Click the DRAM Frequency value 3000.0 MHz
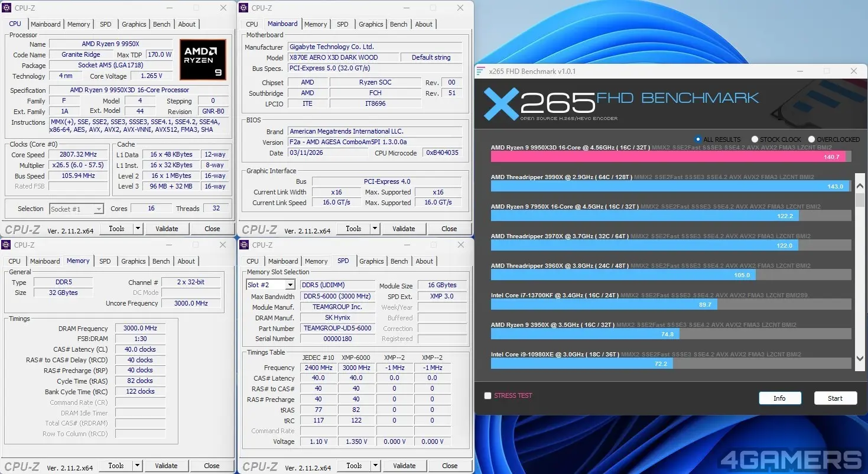 click(139, 329)
